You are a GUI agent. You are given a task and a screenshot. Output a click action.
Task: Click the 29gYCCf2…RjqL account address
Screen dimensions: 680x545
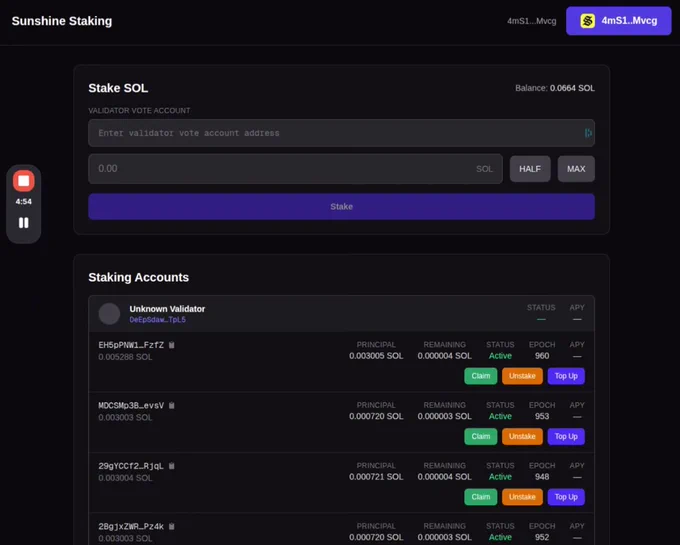[x=131, y=466]
